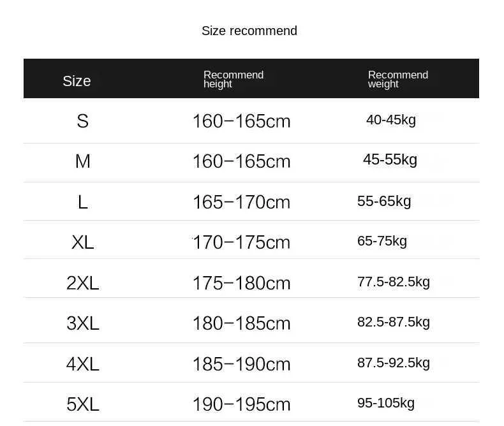Choose the L size label
This screenshot has width=504, height=426.
pyautogui.click(x=82, y=202)
